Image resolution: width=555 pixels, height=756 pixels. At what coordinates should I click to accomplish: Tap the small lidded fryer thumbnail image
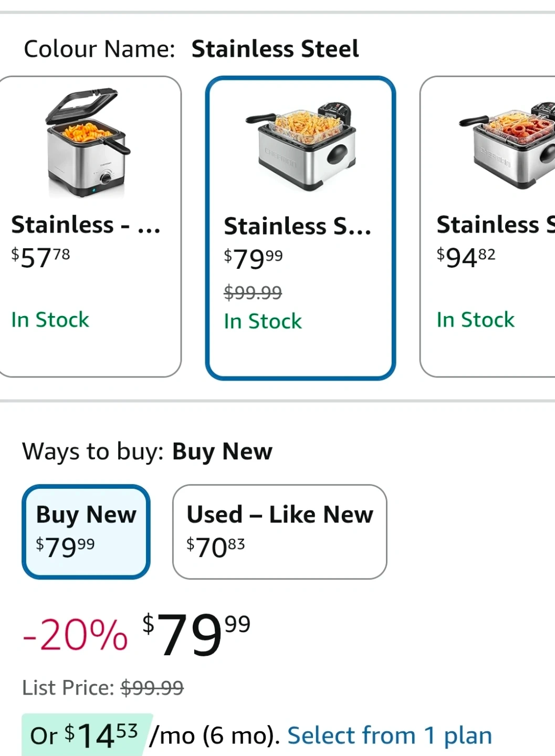pos(87,142)
